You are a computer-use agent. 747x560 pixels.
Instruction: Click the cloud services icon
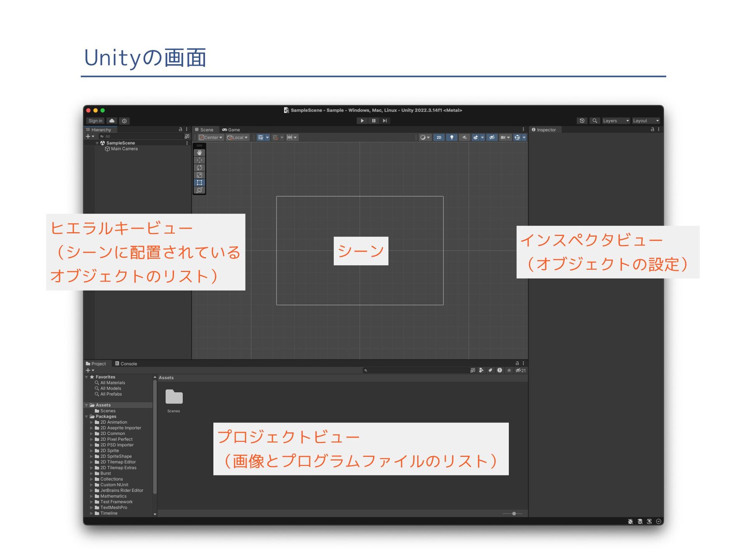[x=112, y=121]
